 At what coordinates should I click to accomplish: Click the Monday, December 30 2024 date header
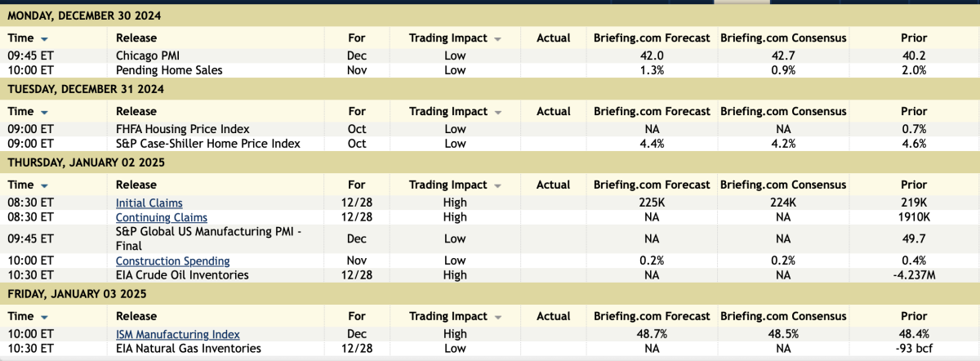(85, 15)
